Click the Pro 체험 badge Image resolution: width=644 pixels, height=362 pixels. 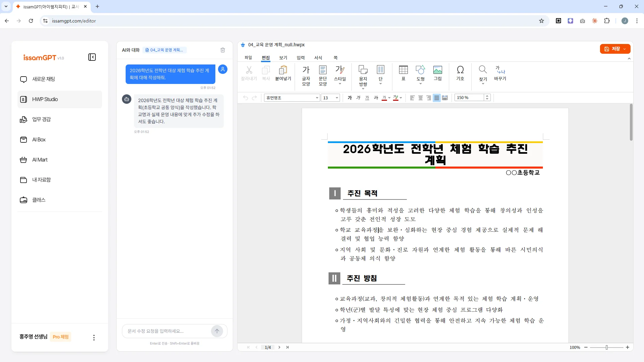(x=60, y=337)
